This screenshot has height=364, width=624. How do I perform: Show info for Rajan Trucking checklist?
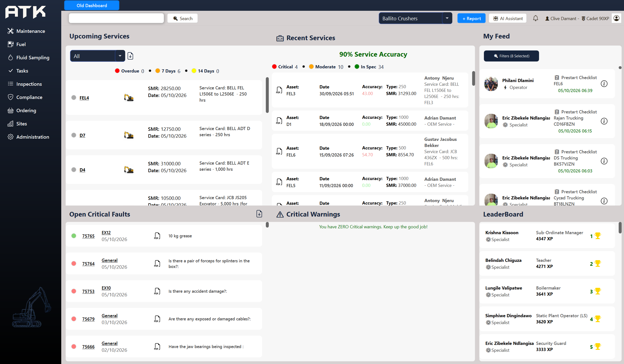[604, 121]
